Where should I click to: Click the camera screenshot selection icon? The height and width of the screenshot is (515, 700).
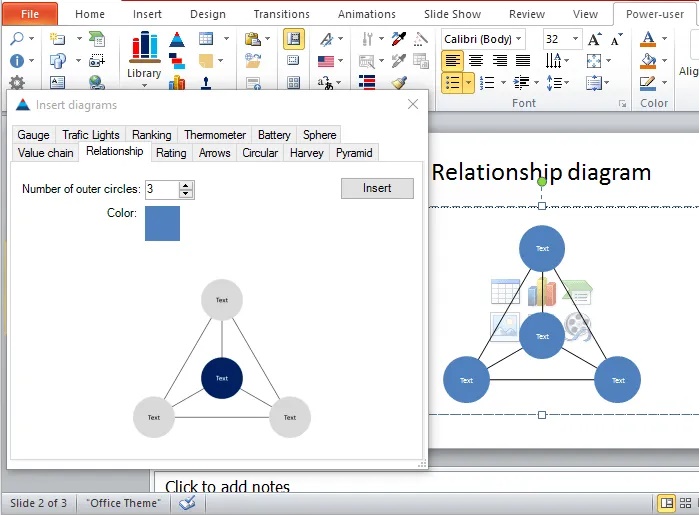pyautogui.click(x=97, y=60)
